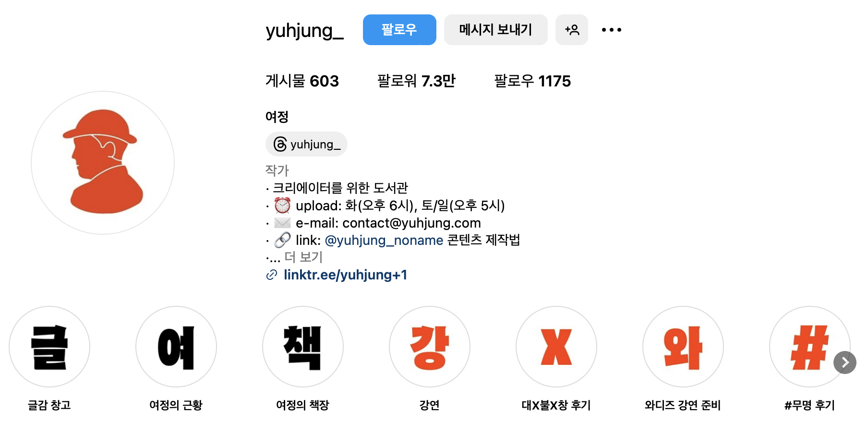Expand the bio with 더 보기

pyautogui.click(x=303, y=257)
